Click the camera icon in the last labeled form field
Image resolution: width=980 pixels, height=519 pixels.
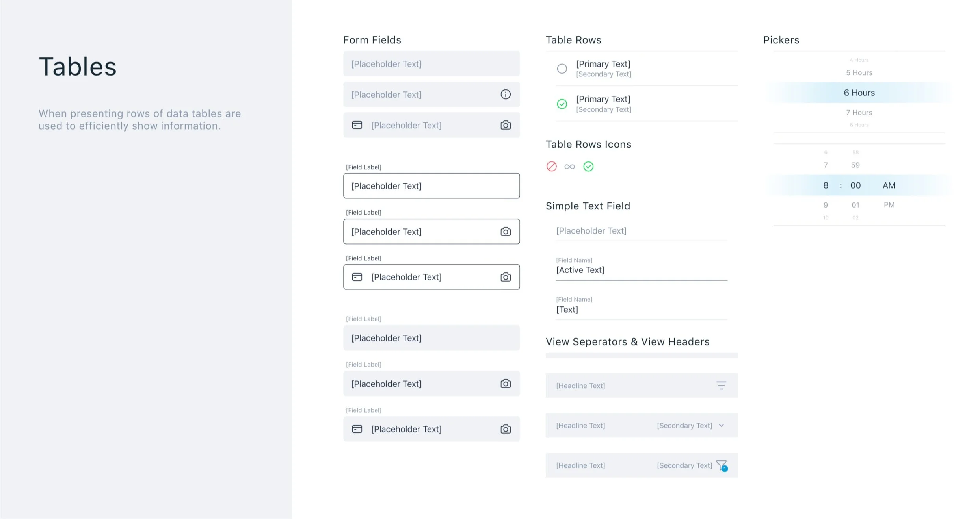pos(505,429)
